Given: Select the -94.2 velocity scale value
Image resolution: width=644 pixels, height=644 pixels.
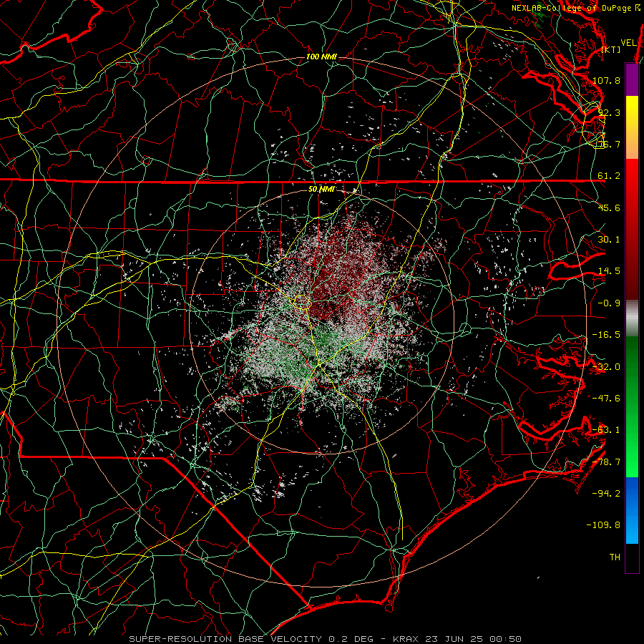Looking at the screenshot, I should pyautogui.click(x=606, y=494).
